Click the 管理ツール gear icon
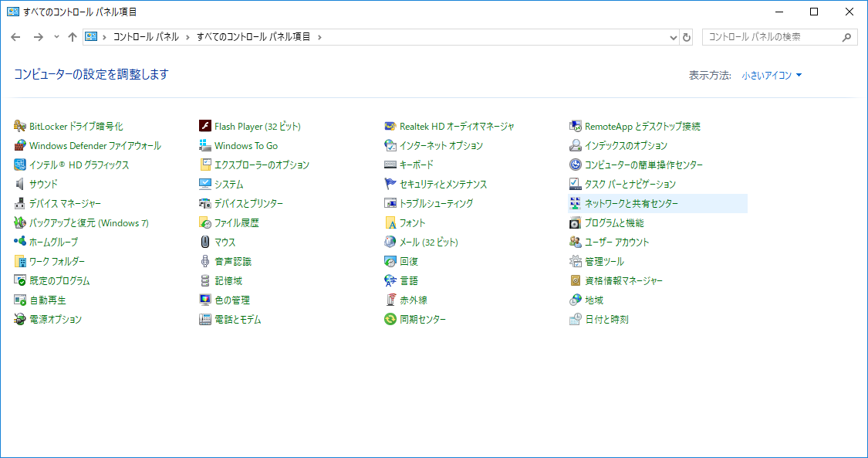868x458 pixels. [576, 261]
